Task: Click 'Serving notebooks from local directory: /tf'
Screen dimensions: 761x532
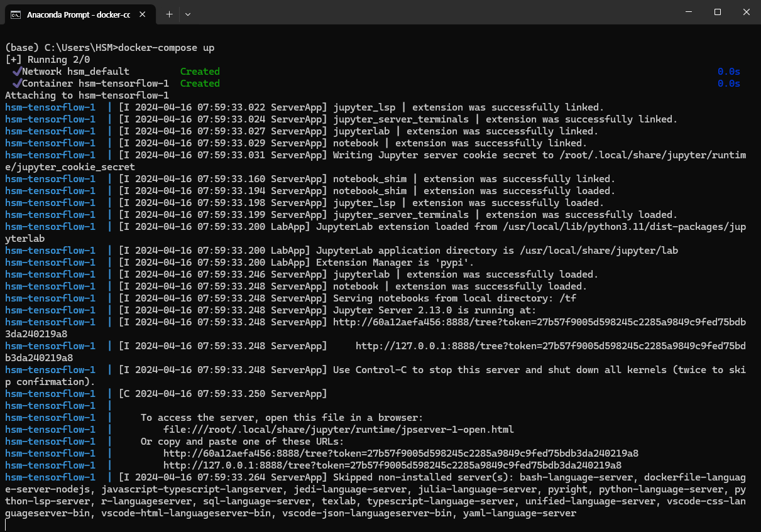Action: pyautogui.click(x=454, y=298)
